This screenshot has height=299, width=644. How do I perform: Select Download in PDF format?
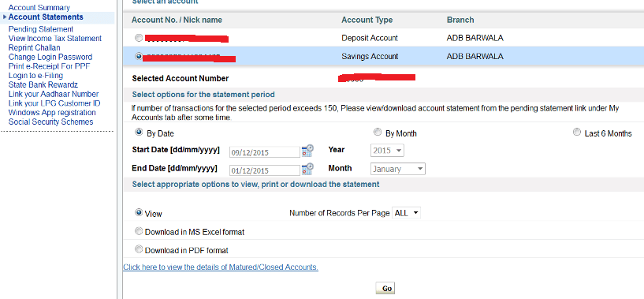(139, 249)
